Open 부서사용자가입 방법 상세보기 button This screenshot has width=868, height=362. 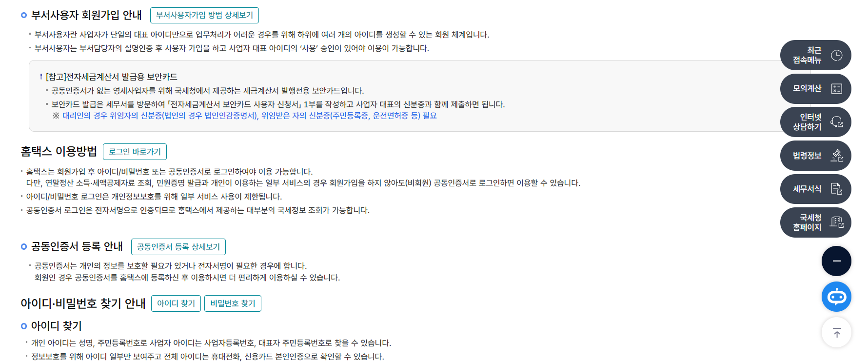[x=204, y=15]
